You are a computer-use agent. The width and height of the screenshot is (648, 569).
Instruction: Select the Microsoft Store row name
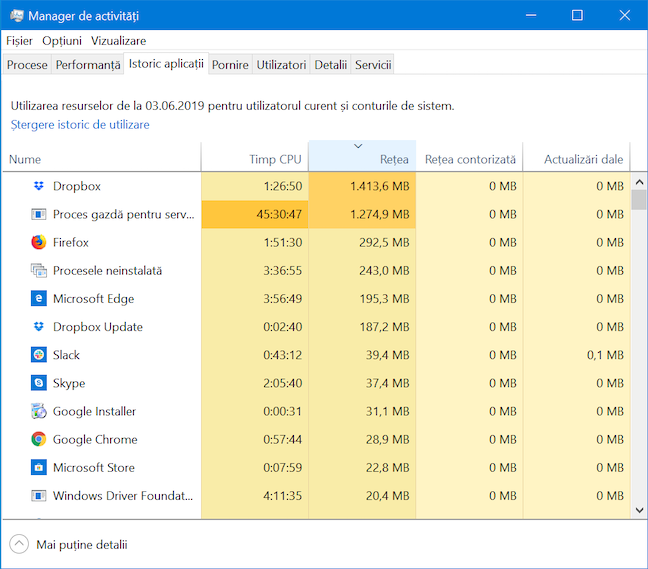pos(94,467)
